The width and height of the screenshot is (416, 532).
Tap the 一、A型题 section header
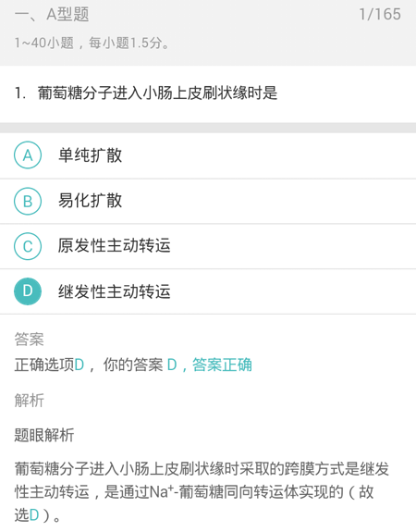(52, 14)
